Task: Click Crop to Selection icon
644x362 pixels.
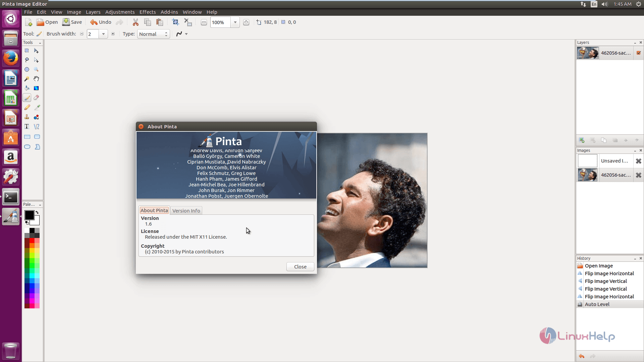Action: [175, 22]
